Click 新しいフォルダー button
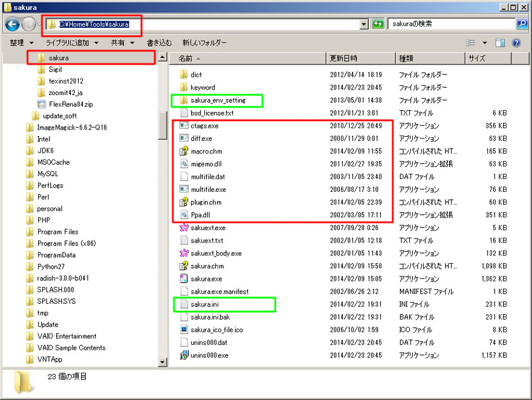The height and width of the screenshot is (400, 532). coord(204,43)
